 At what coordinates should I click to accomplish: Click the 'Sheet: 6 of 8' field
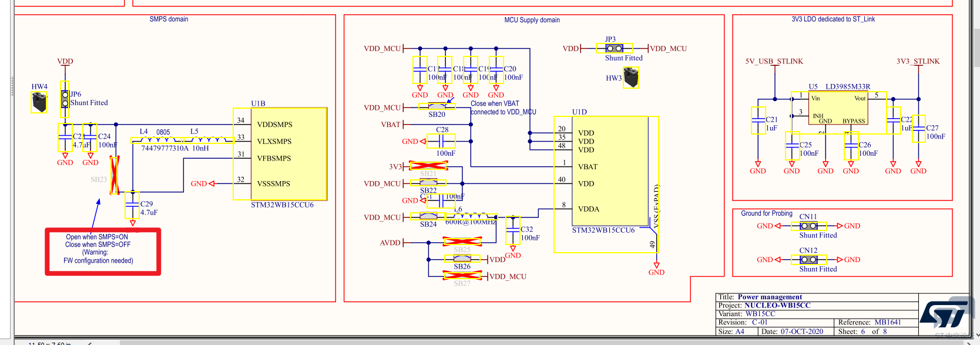point(876,331)
